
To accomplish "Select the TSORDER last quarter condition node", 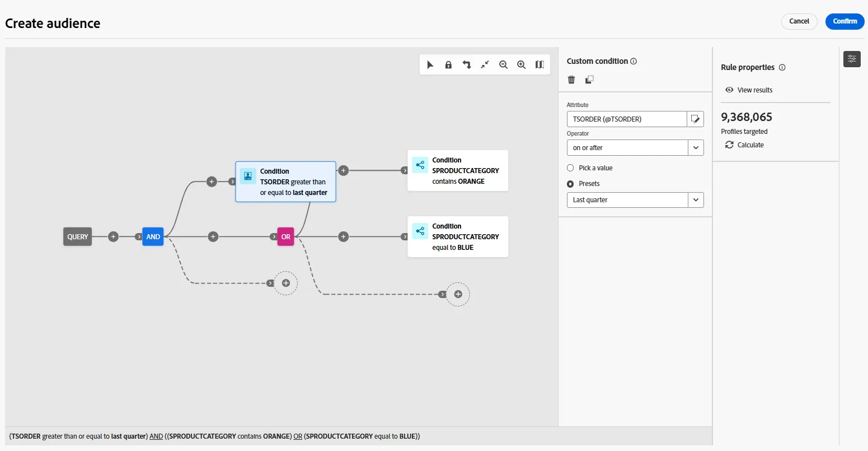I will click(x=285, y=182).
